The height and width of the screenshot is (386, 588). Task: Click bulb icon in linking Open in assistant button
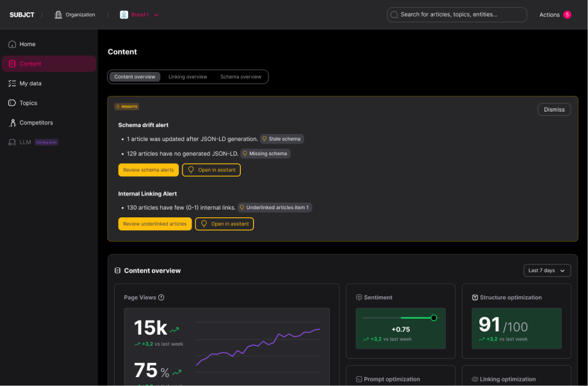click(x=204, y=224)
